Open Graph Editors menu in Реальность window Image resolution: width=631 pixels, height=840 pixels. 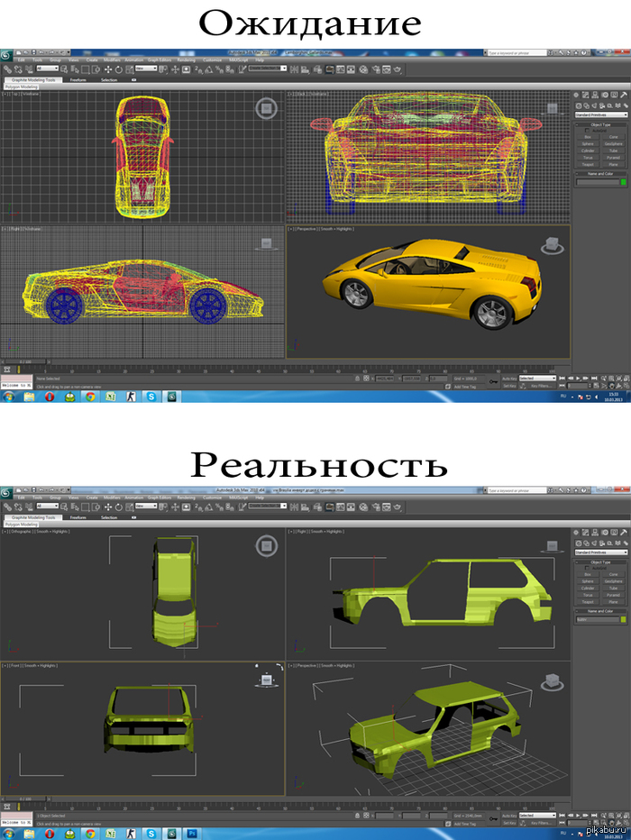click(x=159, y=498)
